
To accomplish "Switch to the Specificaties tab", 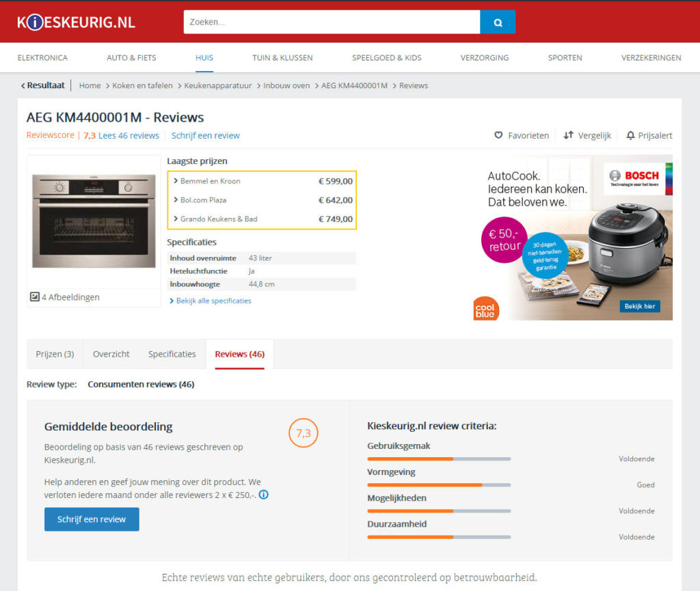I will [172, 354].
